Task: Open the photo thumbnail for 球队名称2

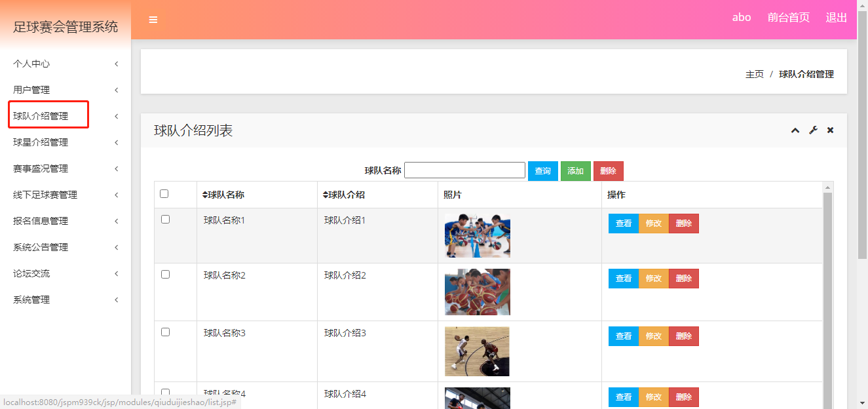Action: pyautogui.click(x=477, y=292)
